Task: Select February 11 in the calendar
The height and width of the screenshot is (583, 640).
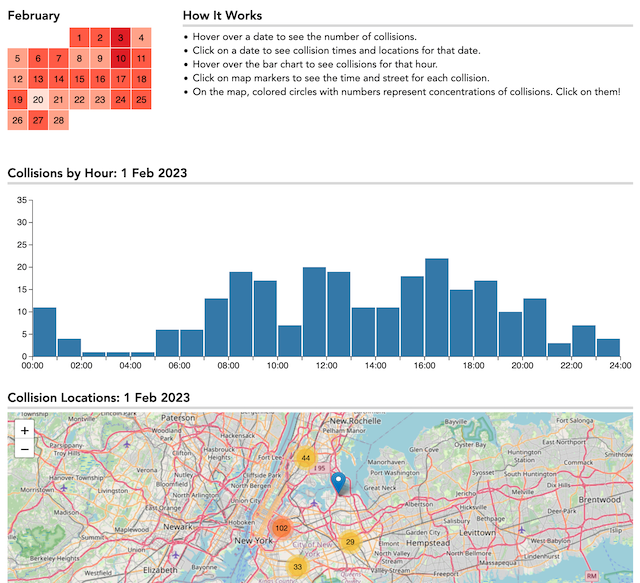Action: click(141, 58)
